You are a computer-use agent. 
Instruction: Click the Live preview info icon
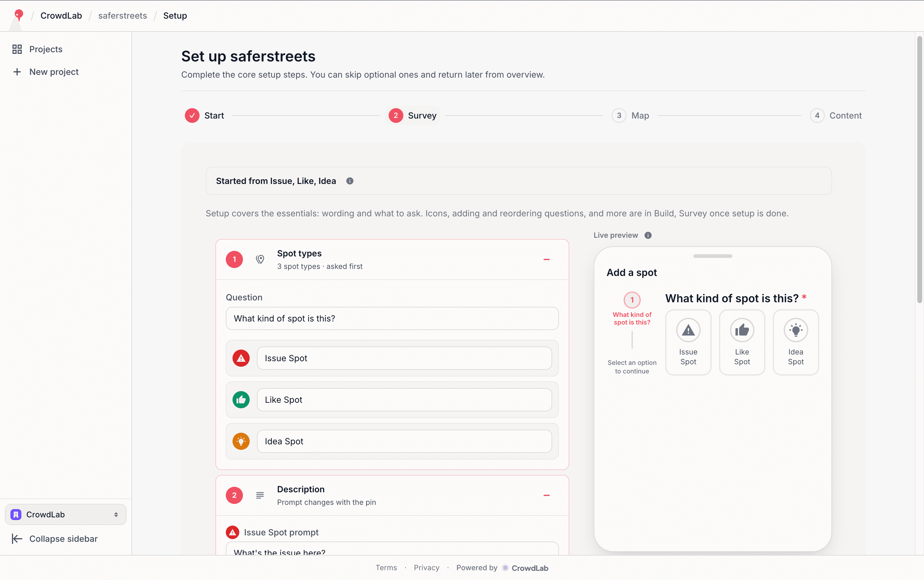click(x=648, y=235)
